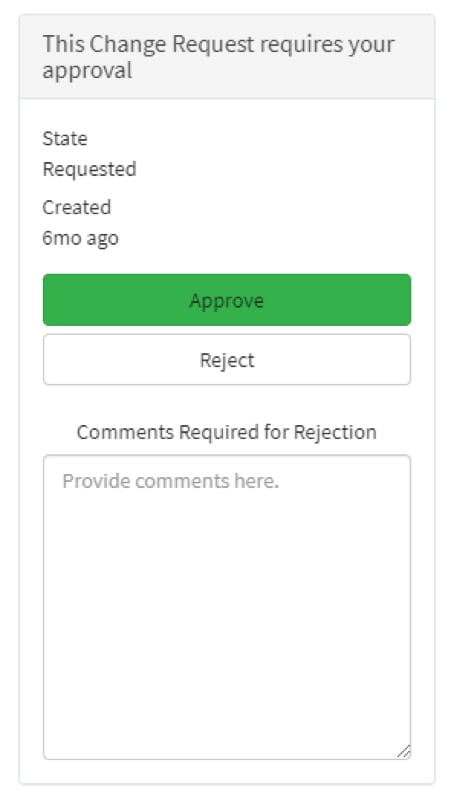Click the gray header bar of the panel
The height and width of the screenshot is (803, 451).
pos(227,57)
